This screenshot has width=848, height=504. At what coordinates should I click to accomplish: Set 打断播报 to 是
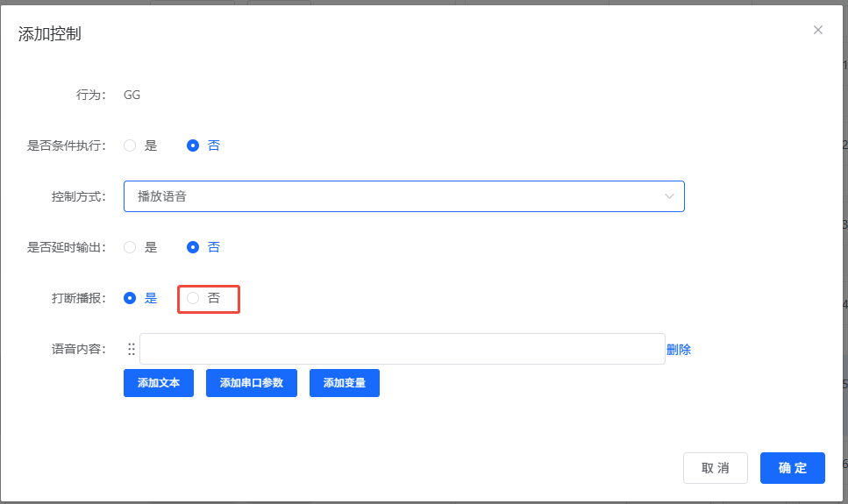130,298
